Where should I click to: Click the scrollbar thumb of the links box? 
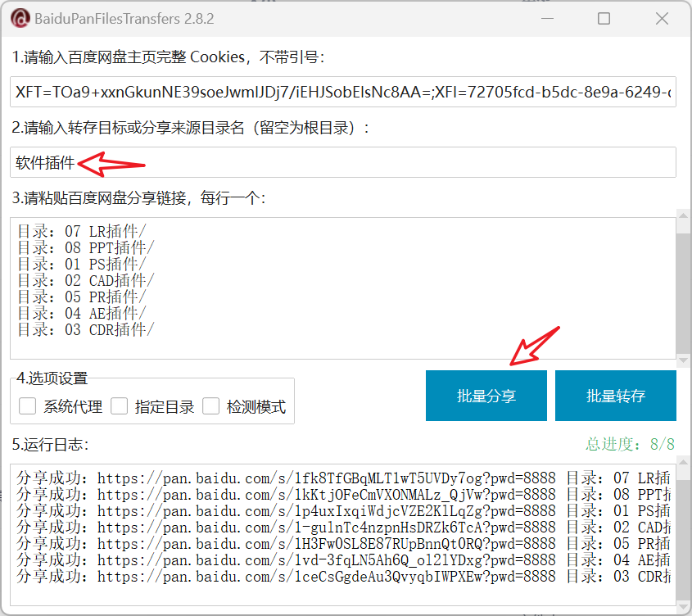point(682,291)
